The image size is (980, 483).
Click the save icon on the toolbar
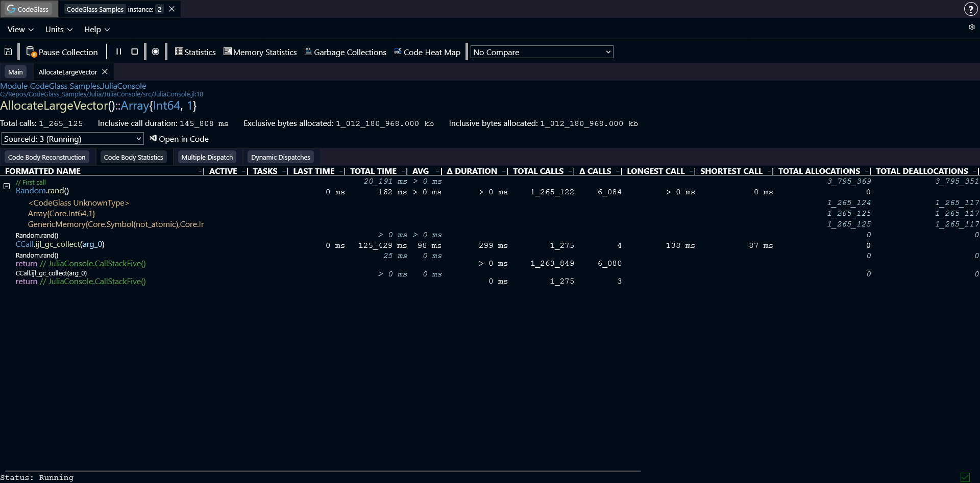pyautogui.click(x=8, y=52)
